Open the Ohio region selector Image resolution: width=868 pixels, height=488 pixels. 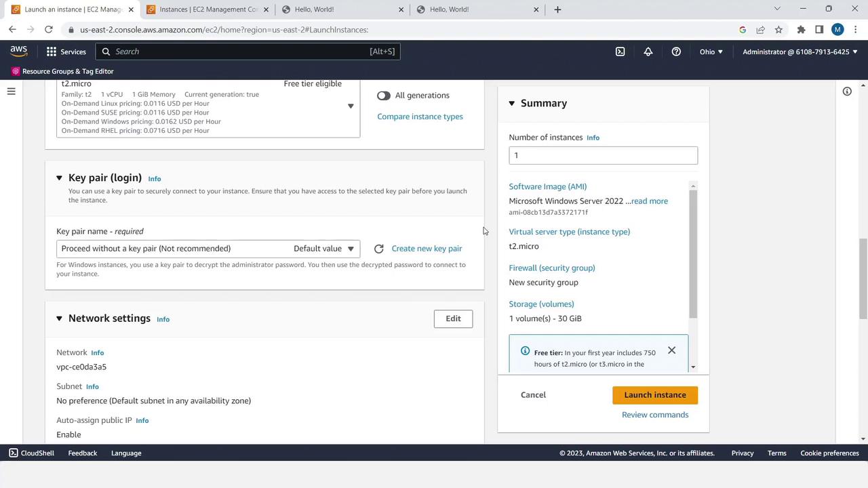click(711, 52)
